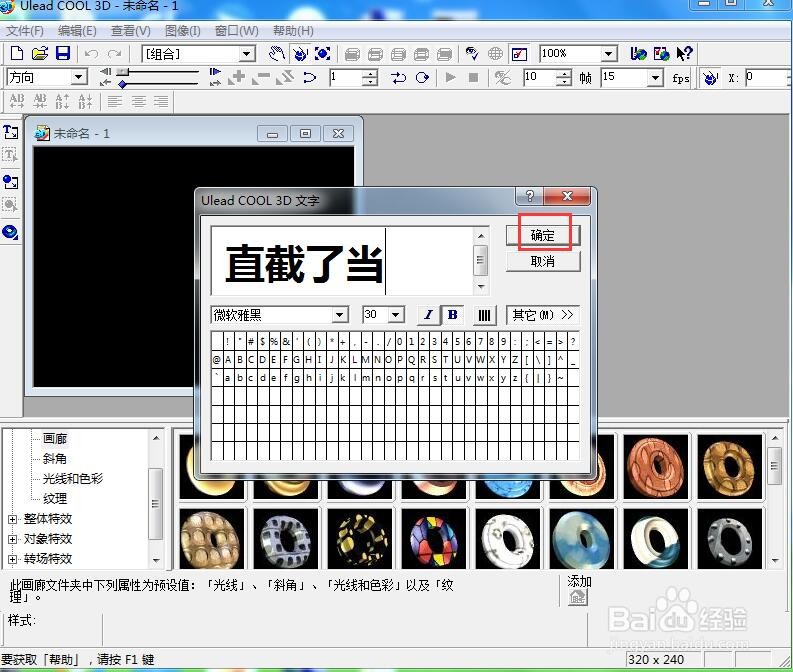Select the Rotate object tool
Image resolution: width=793 pixels, height=672 pixels.
point(300,53)
